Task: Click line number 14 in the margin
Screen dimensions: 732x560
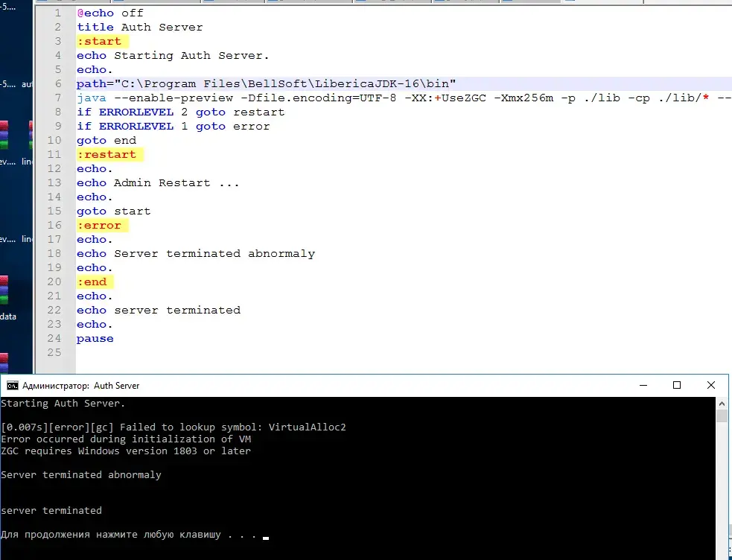Action: point(54,197)
